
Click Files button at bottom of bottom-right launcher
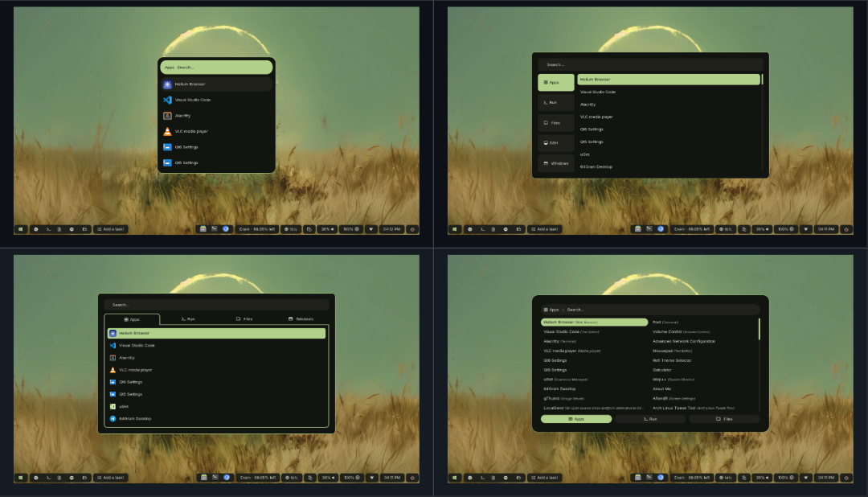coord(724,419)
